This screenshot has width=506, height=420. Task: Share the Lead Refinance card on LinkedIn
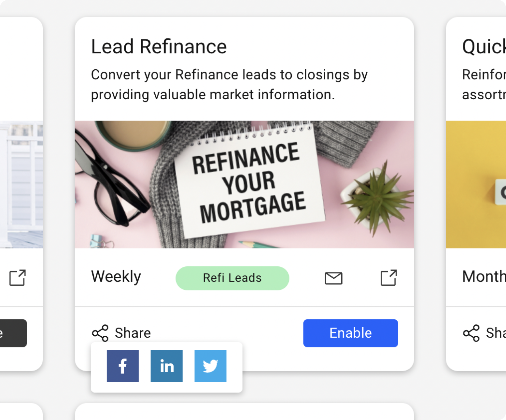pos(166,365)
